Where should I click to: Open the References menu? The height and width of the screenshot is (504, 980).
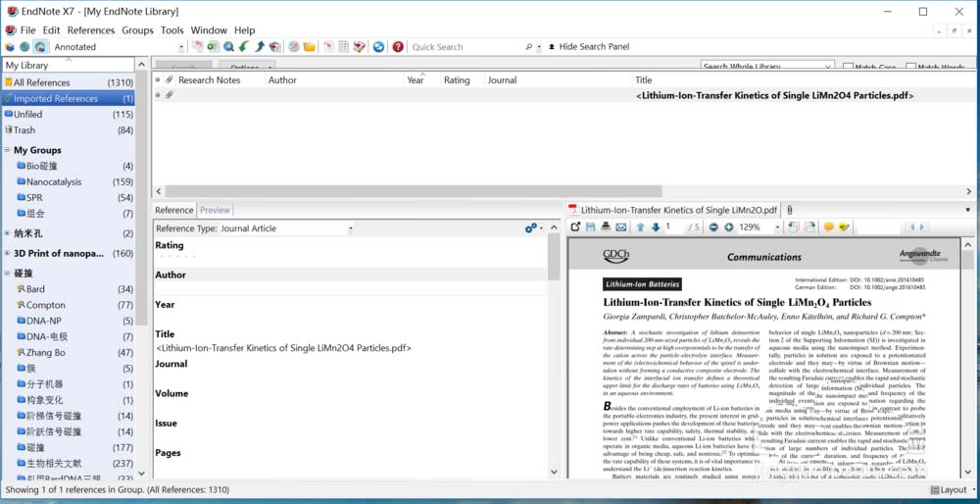click(x=91, y=30)
